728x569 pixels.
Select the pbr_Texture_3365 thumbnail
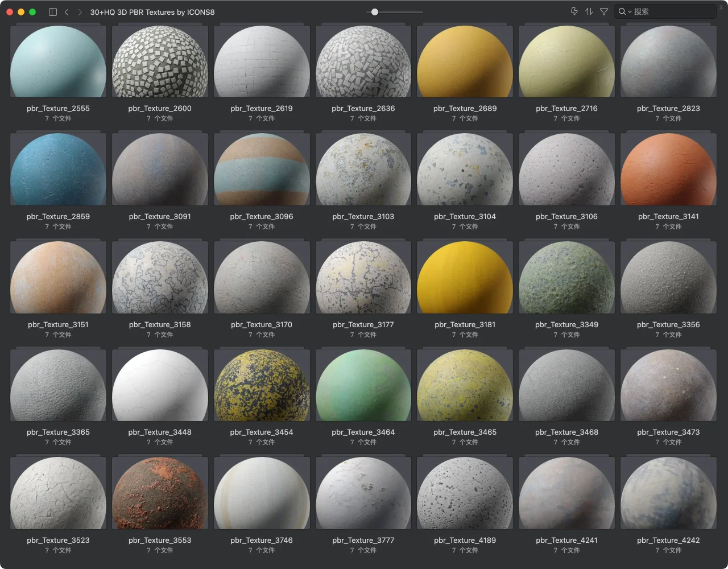(58, 385)
